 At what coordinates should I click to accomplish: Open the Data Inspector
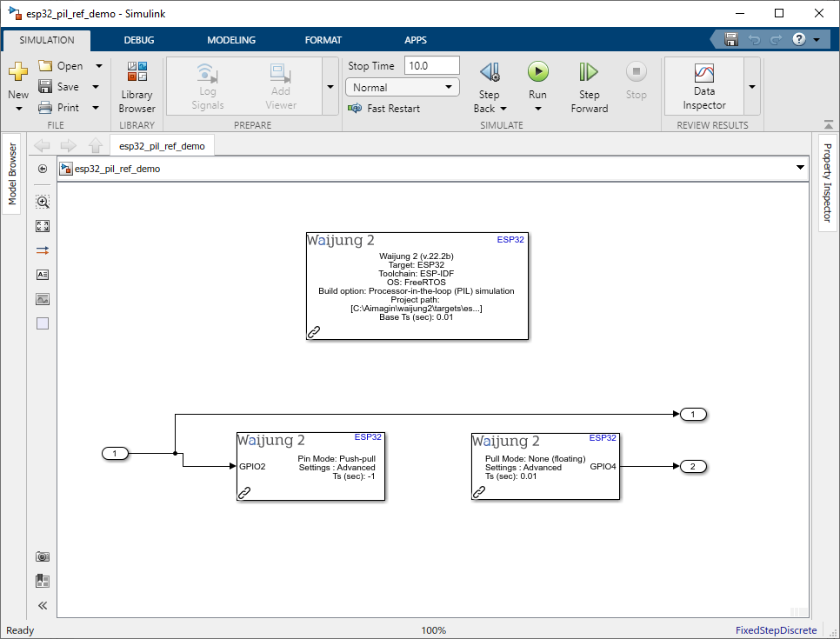703,85
